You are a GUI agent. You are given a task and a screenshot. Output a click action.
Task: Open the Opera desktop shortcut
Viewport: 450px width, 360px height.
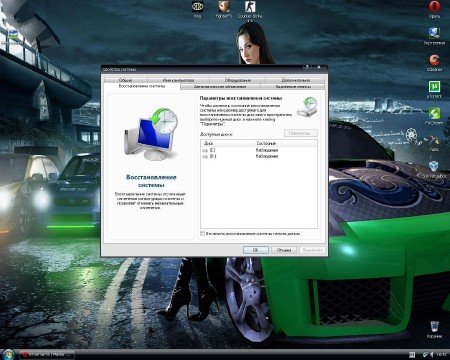pyautogui.click(x=434, y=9)
